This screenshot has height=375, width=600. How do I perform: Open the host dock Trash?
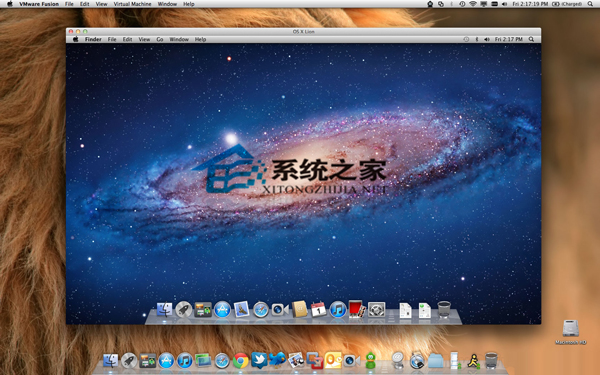pos(491,360)
